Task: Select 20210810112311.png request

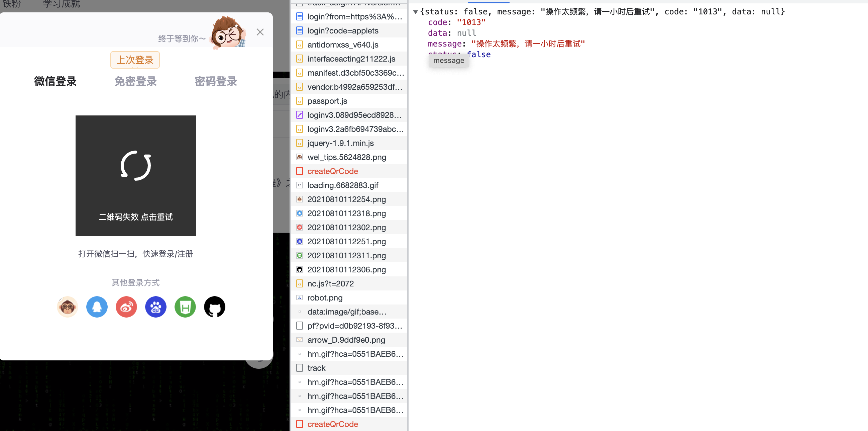Action: (349, 256)
